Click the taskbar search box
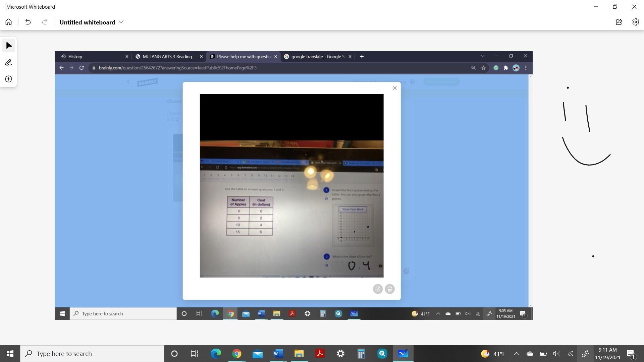644x362 pixels. [92, 354]
